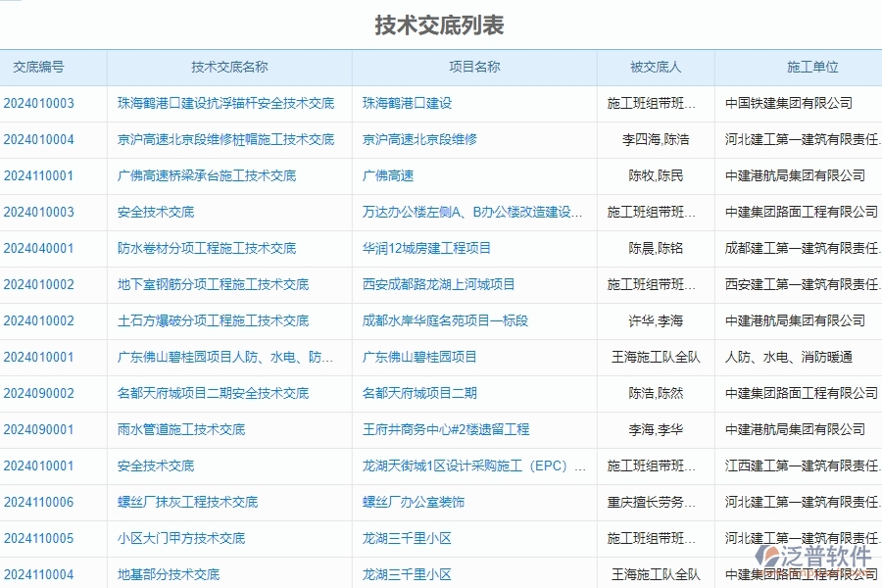
Task: Click the 技术交底名称 column header
Action: tap(227, 67)
